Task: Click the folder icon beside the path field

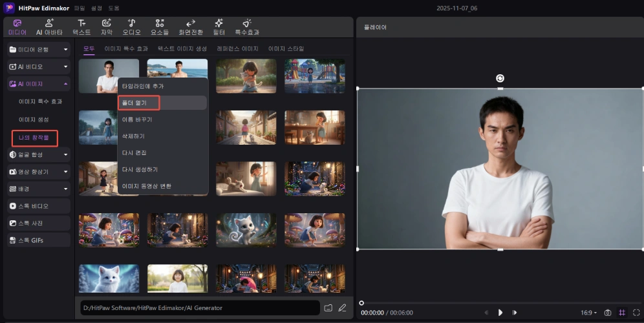Action: click(x=328, y=307)
